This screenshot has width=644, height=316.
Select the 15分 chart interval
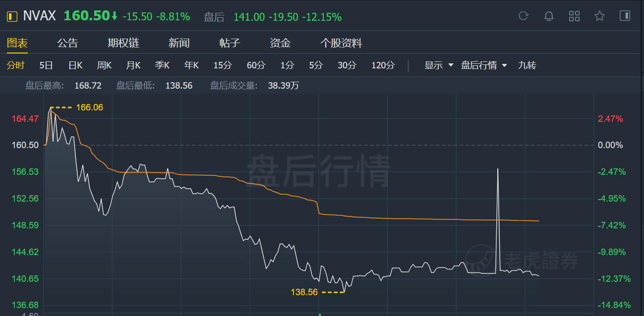(x=223, y=65)
